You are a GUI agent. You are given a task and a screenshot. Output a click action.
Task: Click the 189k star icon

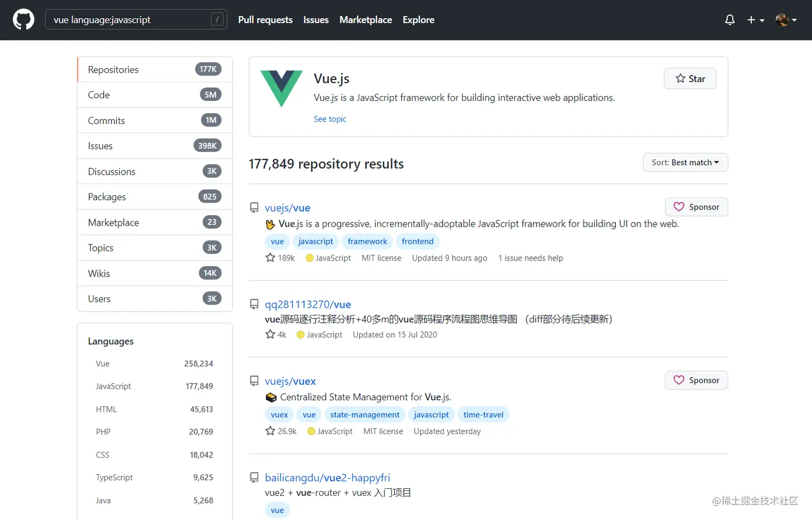click(x=270, y=258)
